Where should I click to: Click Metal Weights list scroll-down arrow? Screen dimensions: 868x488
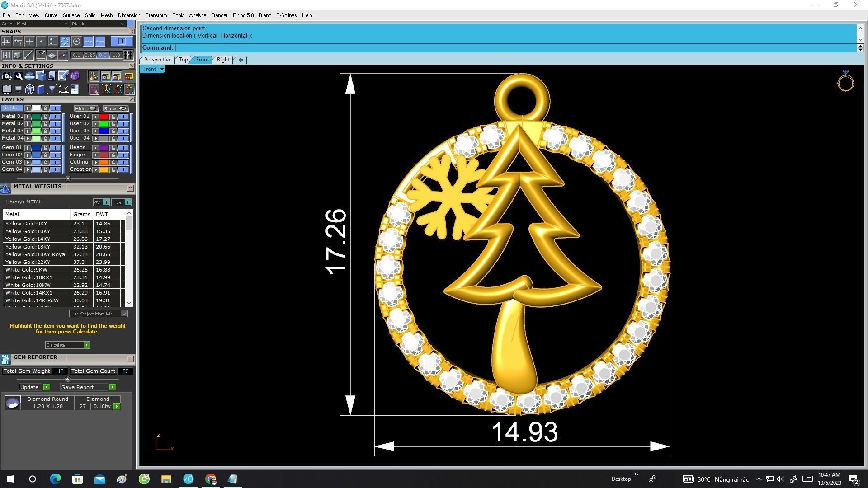(129, 303)
